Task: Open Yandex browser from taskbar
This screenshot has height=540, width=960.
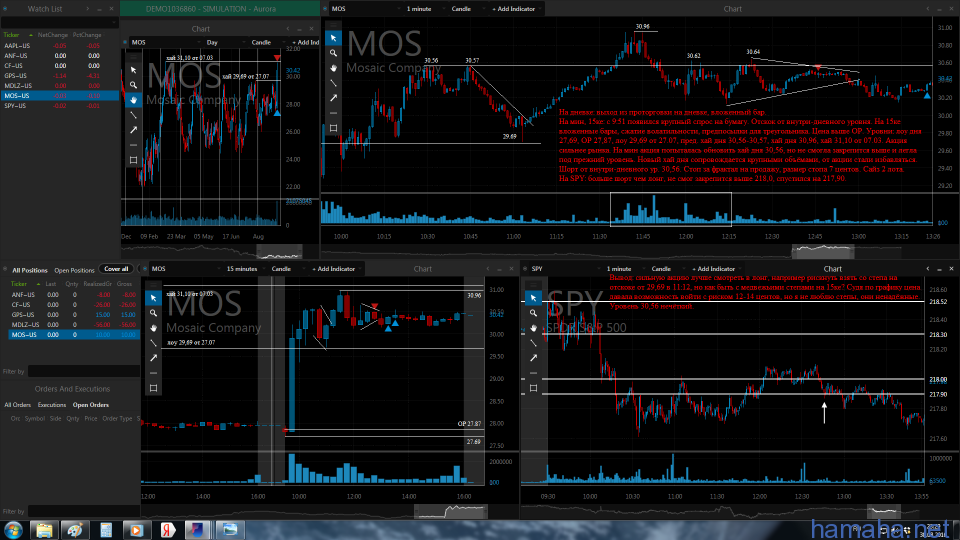Action: 167,530
